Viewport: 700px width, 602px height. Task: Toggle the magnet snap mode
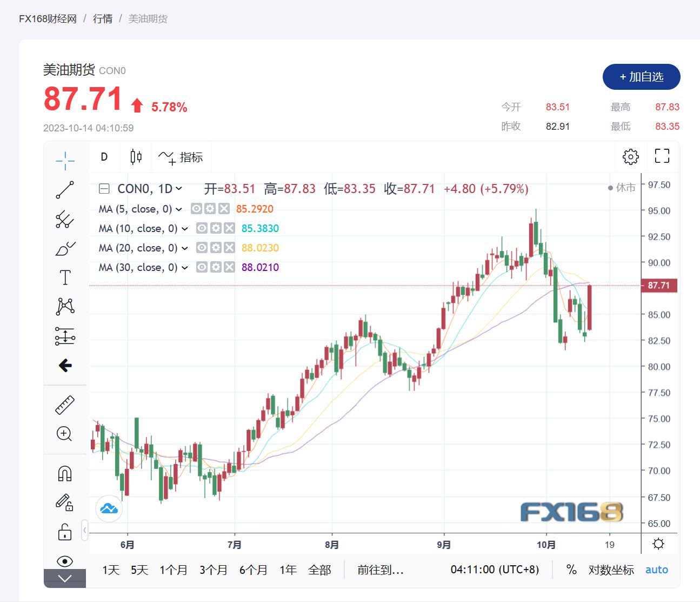pyautogui.click(x=65, y=474)
